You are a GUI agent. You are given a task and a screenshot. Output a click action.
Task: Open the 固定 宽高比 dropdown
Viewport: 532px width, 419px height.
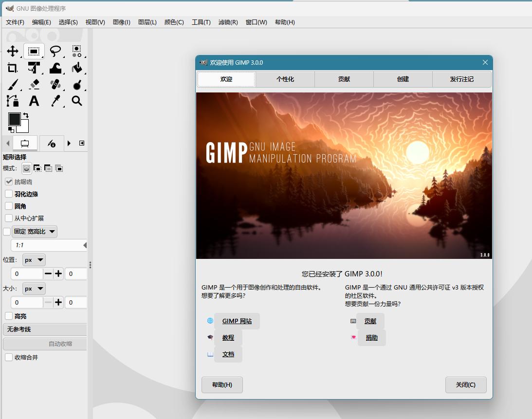click(x=34, y=231)
